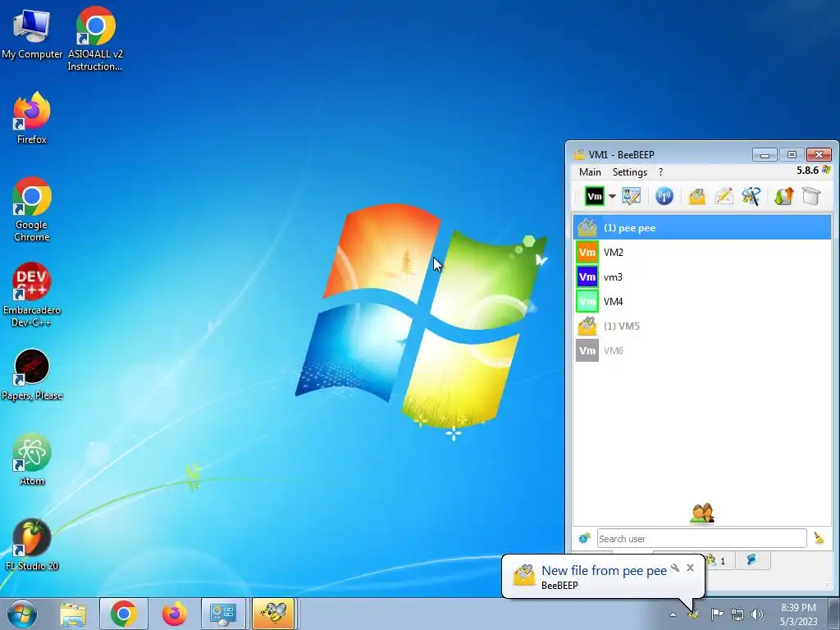
Task: Show hidden system tray icons arrow
Action: [673, 614]
